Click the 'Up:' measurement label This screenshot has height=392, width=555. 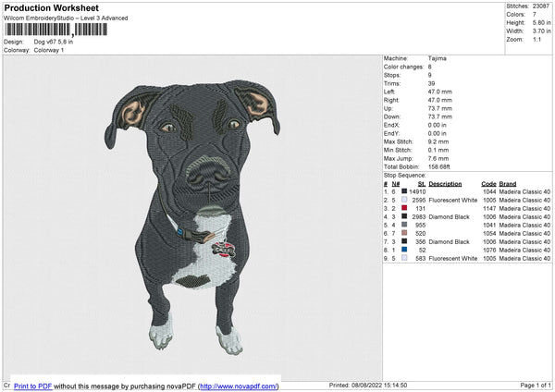click(388, 108)
